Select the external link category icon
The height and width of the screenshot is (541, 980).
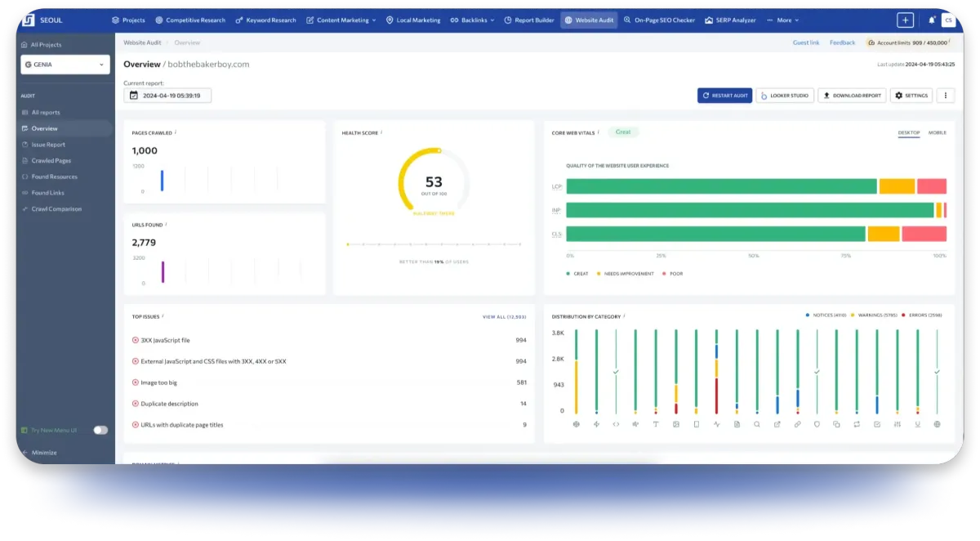(x=777, y=425)
